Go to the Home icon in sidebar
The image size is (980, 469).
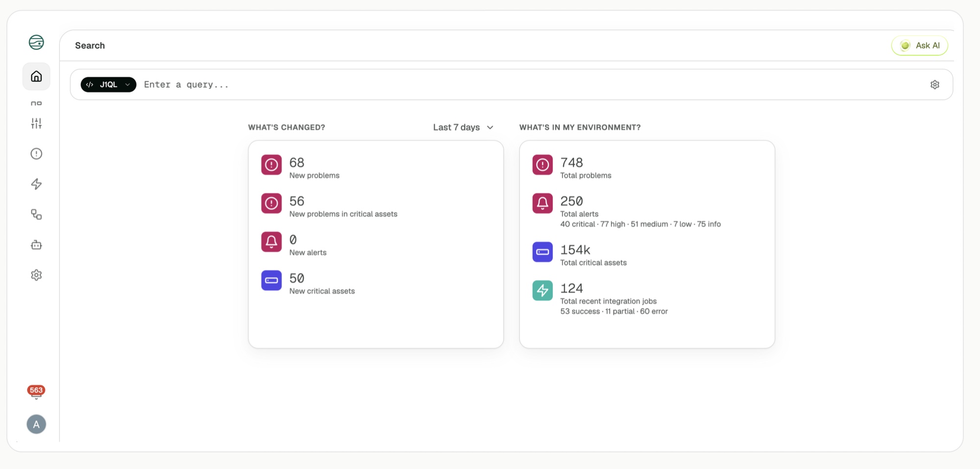point(36,76)
